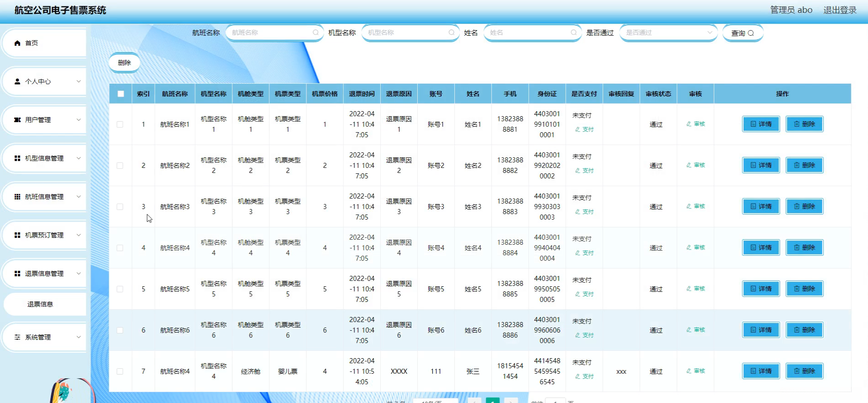
Task: Click the 航班信息管理 grid icon
Action: 17,197
